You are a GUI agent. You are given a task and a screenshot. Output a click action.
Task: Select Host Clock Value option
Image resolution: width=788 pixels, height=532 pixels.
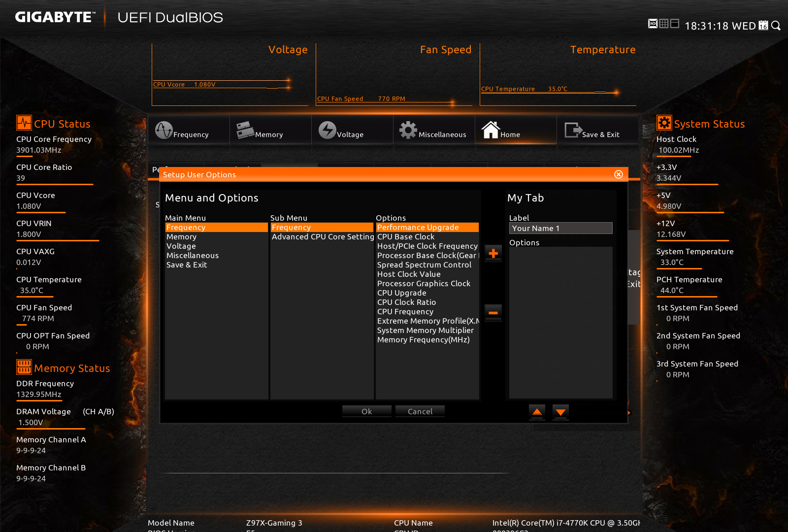[427, 274]
